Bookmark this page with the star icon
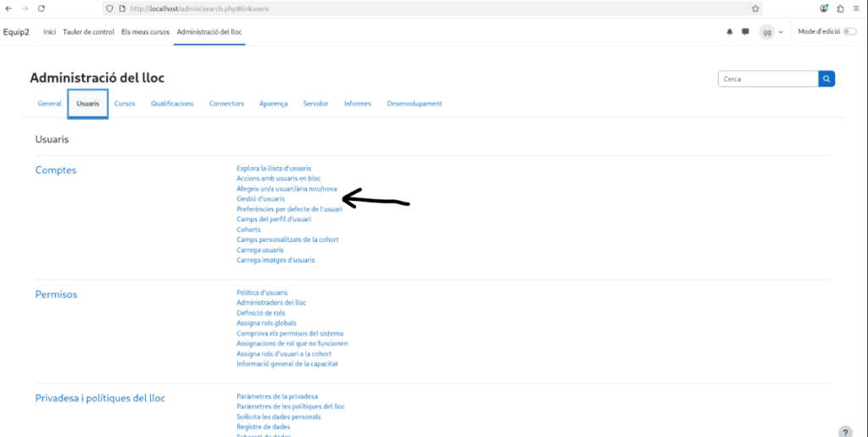 pos(755,8)
